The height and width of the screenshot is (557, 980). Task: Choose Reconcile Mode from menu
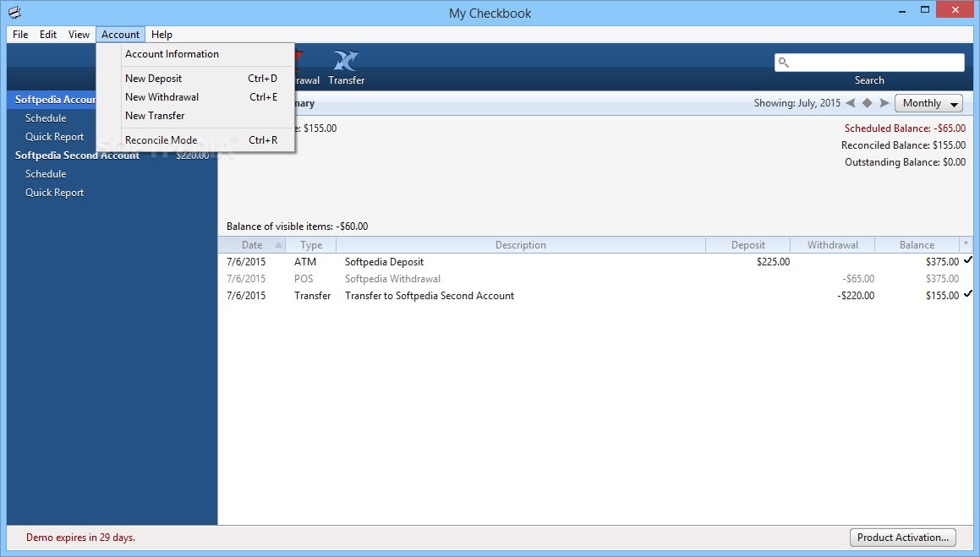[195, 139]
